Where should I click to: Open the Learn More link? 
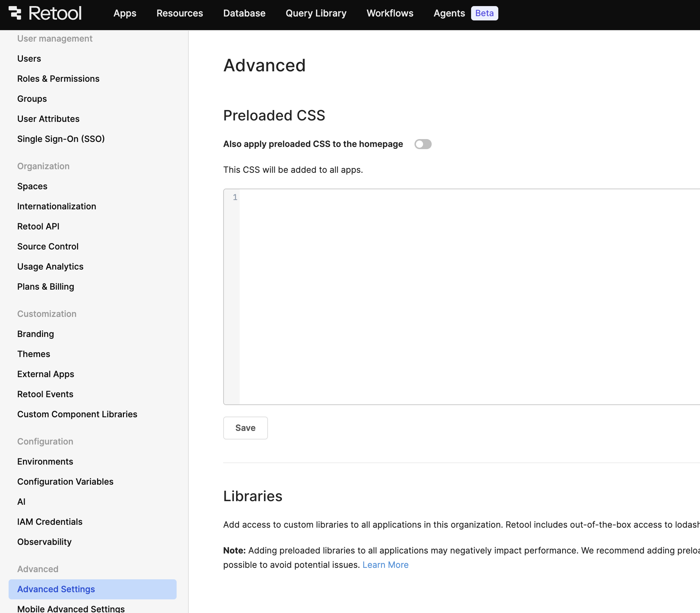385,565
